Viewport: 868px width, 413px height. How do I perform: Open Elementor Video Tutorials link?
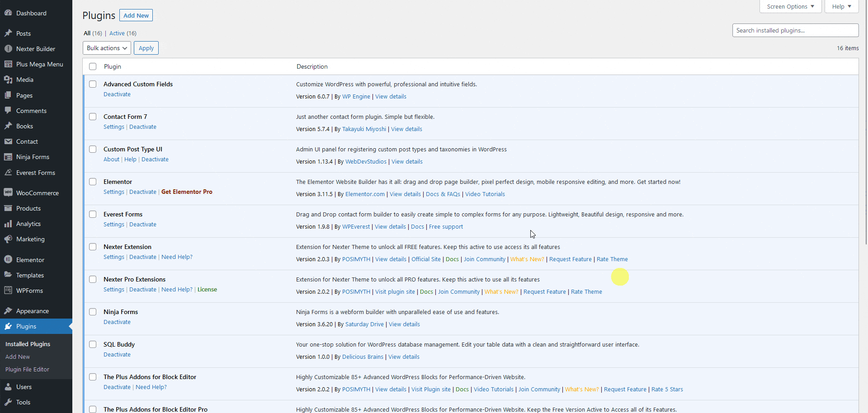(485, 194)
